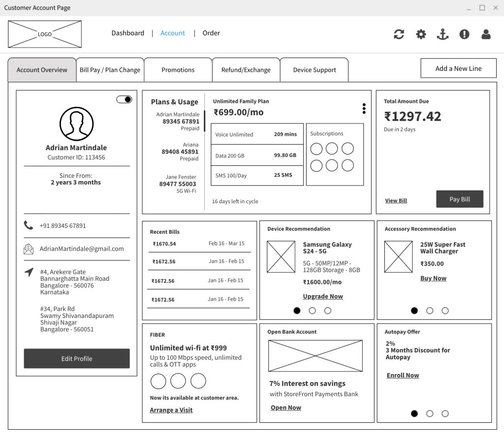Select the first Subscriptions circle

(316, 148)
